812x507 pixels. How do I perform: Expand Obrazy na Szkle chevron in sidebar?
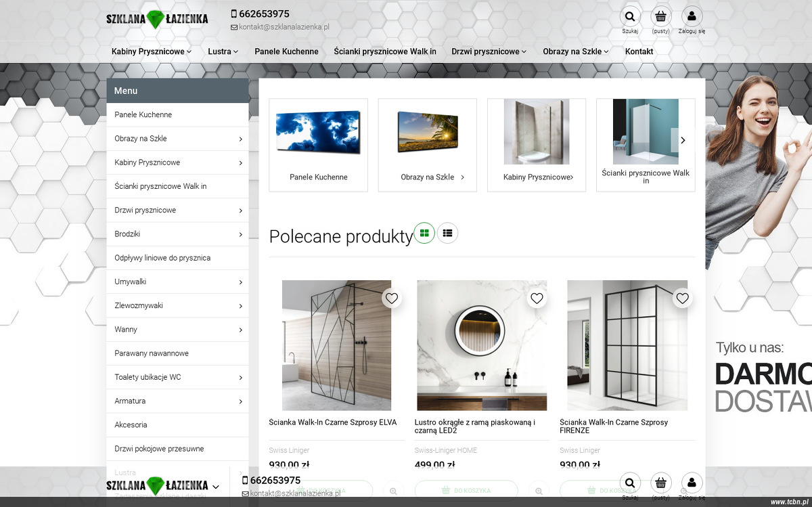240,139
